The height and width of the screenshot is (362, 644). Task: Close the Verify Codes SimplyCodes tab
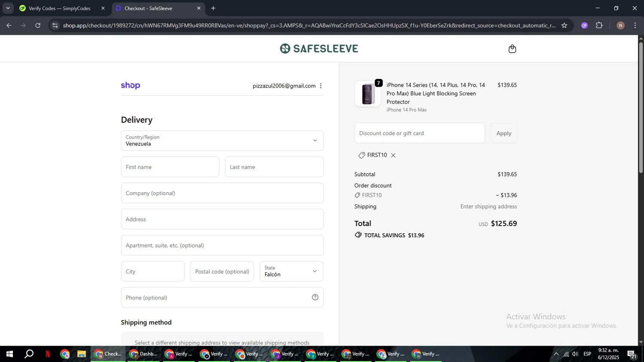(x=103, y=8)
